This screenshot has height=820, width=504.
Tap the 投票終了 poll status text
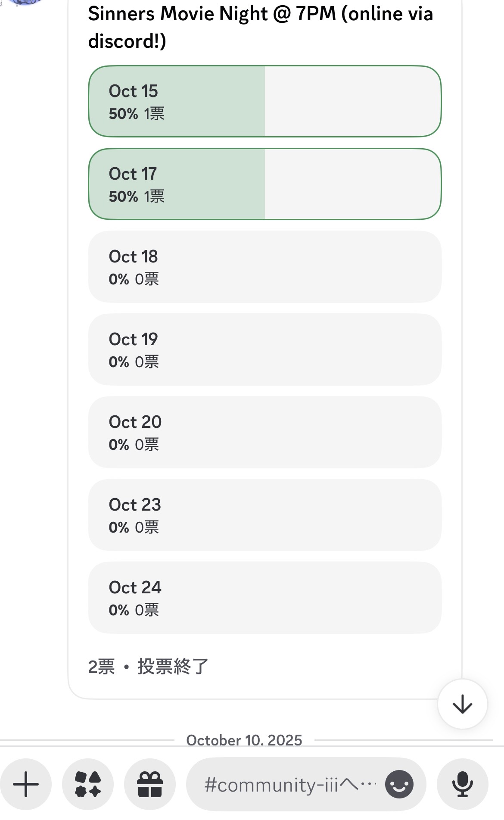[x=173, y=667]
